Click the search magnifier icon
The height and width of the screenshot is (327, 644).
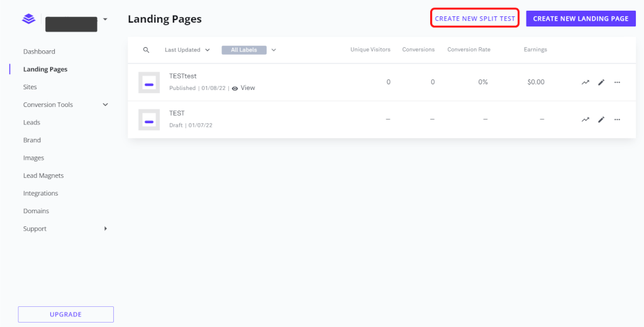point(147,50)
